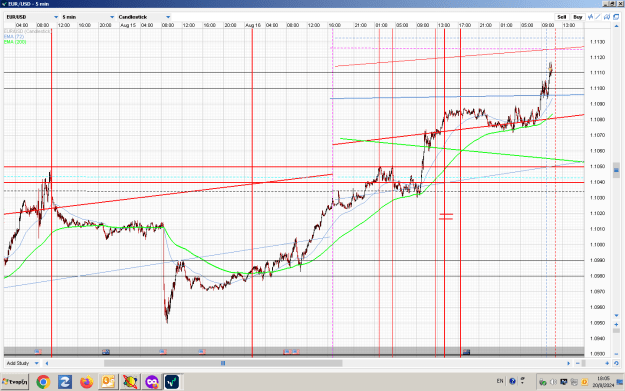
Task: Zoom out time axis with minus icon
Action: tap(578, 363)
